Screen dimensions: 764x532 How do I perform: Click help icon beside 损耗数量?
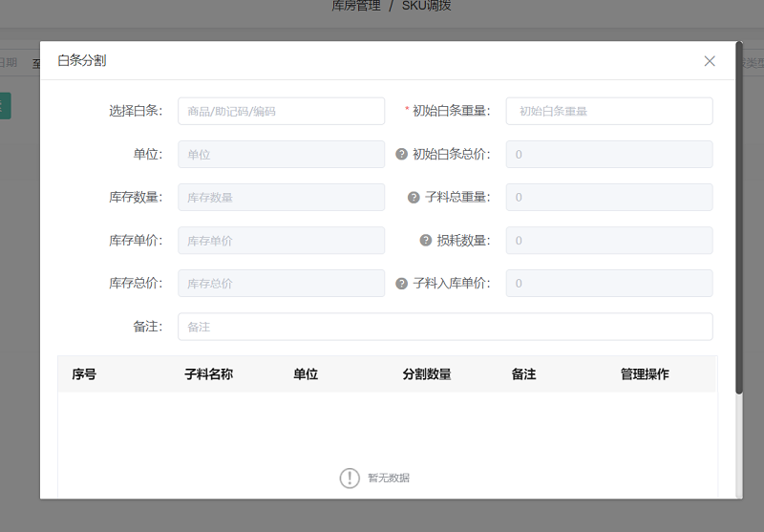[x=426, y=241]
